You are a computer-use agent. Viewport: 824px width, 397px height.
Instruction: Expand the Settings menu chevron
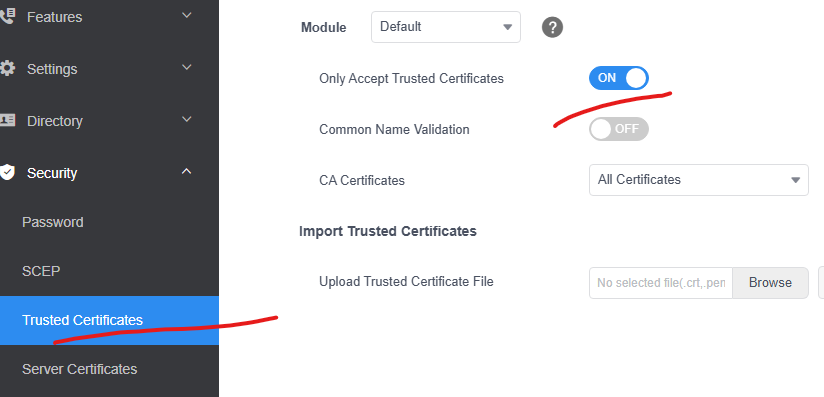pos(187,67)
